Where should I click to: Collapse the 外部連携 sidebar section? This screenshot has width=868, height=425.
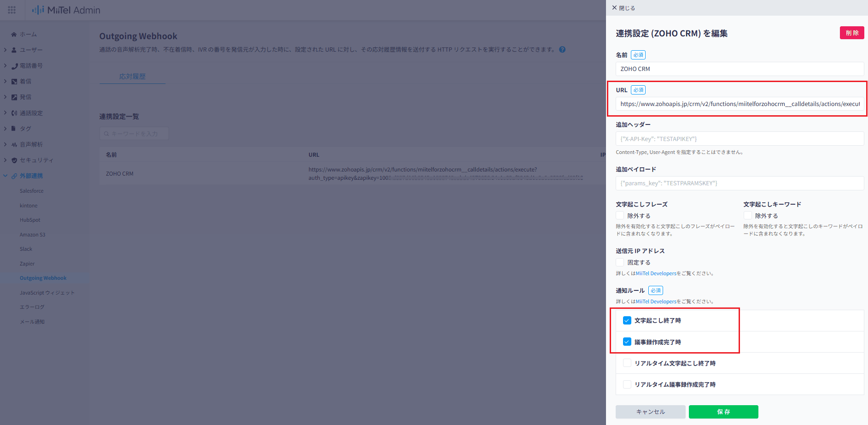[5, 176]
